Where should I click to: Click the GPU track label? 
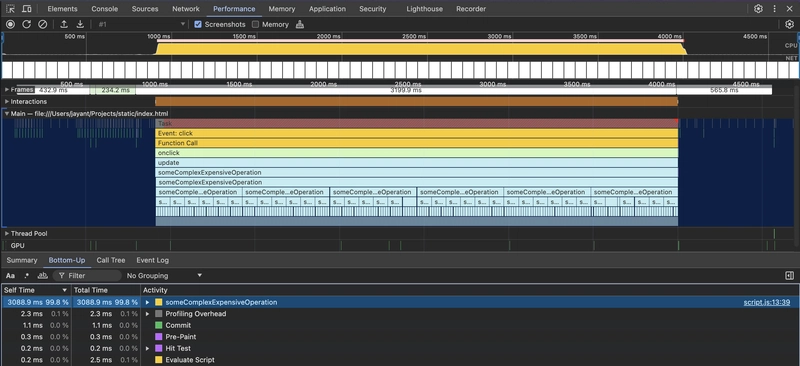pos(17,246)
